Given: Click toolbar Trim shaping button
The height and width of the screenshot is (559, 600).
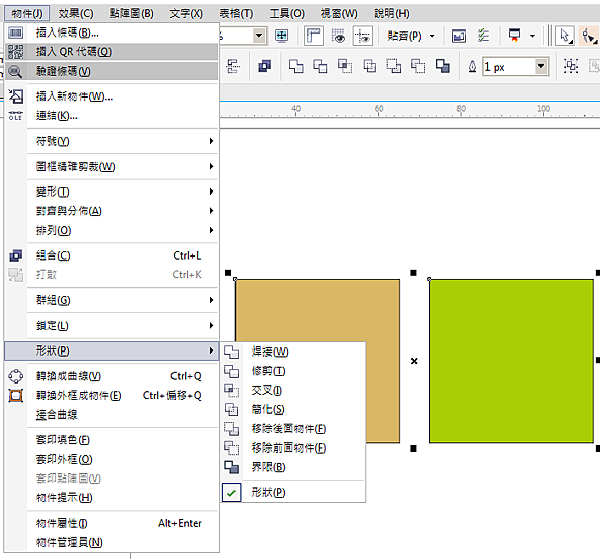Looking at the screenshot, I should 320,67.
